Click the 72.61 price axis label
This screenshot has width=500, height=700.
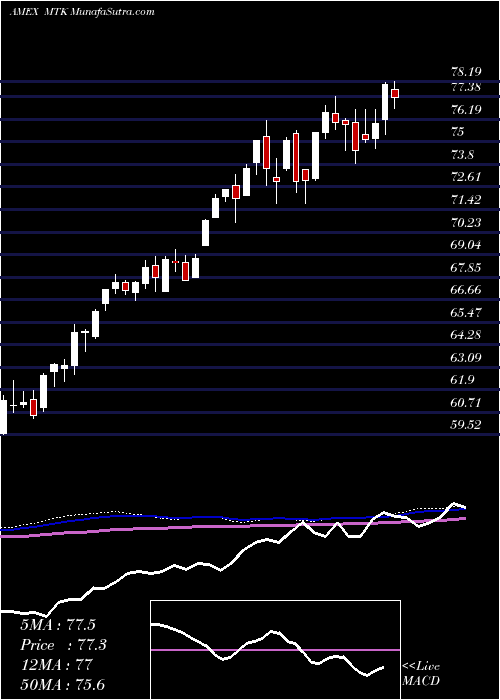(x=467, y=177)
